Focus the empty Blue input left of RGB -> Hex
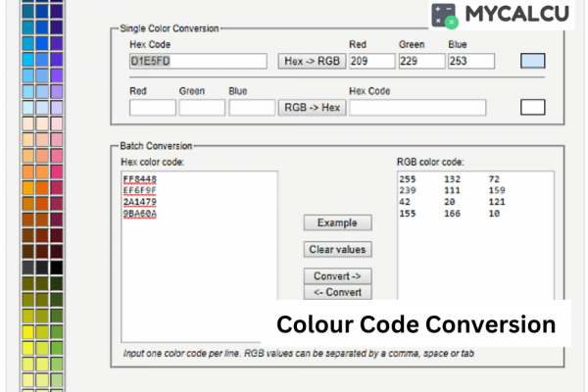The height and width of the screenshot is (392, 588). (x=252, y=107)
